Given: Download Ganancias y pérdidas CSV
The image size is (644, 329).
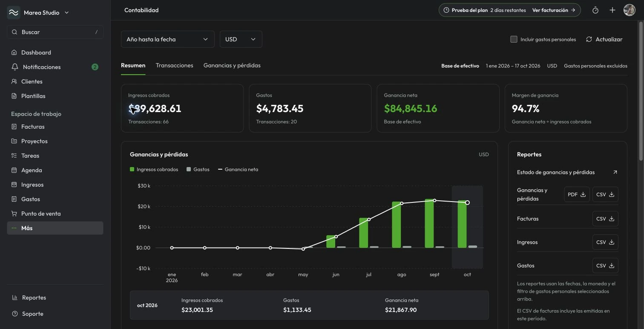Looking at the screenshot, I should click(x=605, y=194).
